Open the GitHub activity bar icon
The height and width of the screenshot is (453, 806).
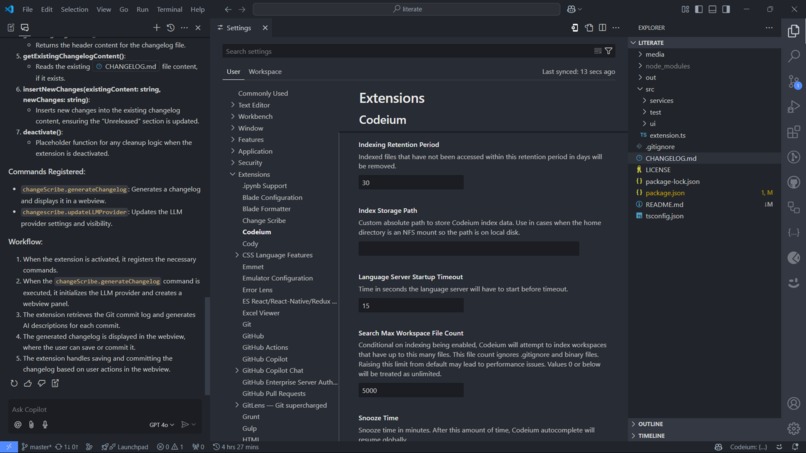point(794,182)
